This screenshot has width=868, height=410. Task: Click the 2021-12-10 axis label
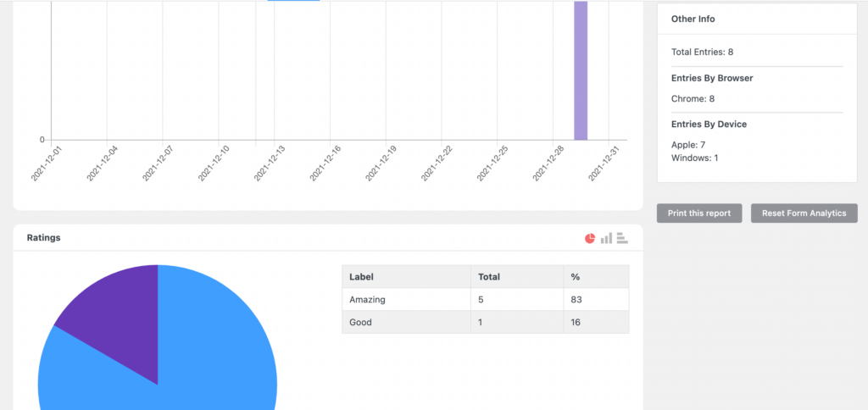click(x=212, y=163)
